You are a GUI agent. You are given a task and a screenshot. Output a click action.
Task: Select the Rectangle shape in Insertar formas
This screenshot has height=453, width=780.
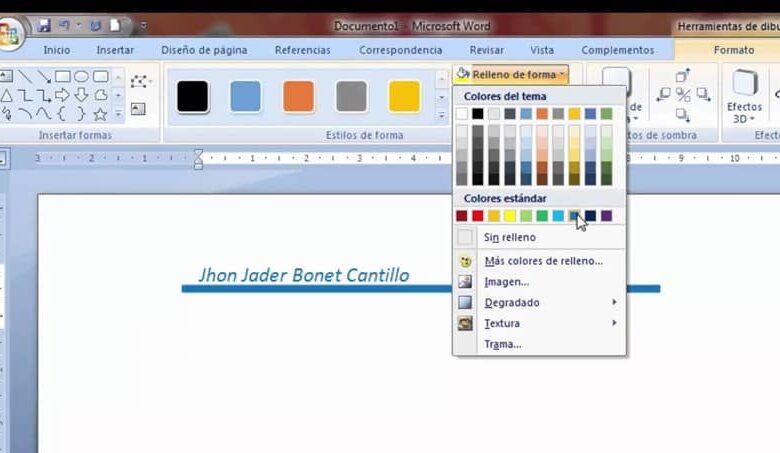63,77
